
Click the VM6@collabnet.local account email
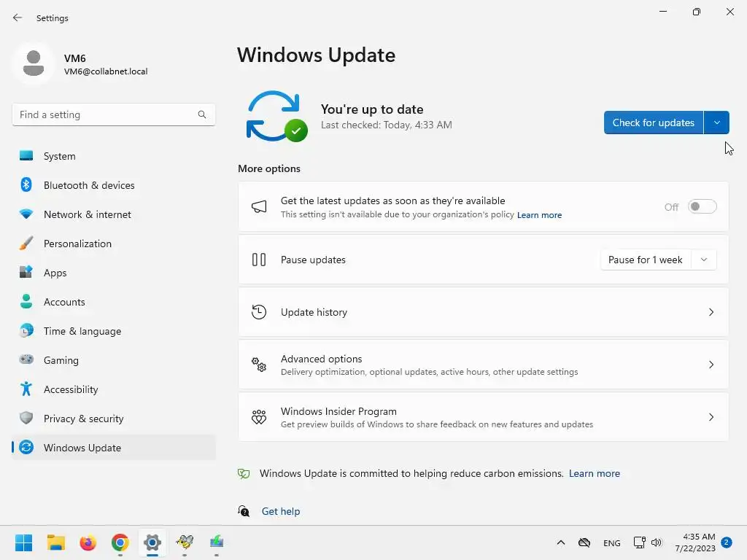pyautogui.click(x=106, y=71)
